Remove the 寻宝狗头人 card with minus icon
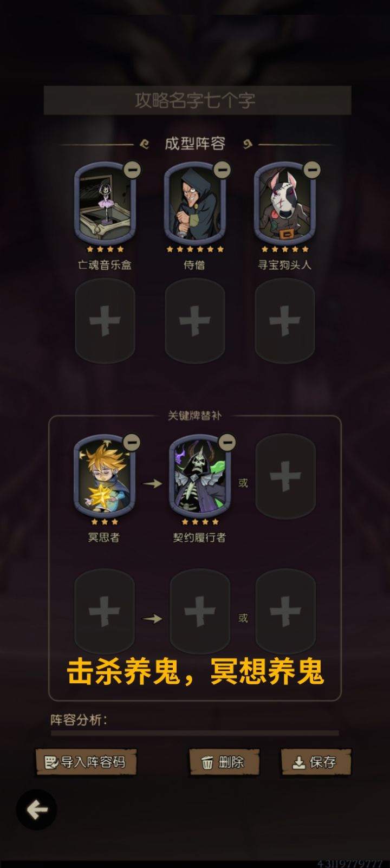The image size is (390, 868). click(x=311, y=170)
